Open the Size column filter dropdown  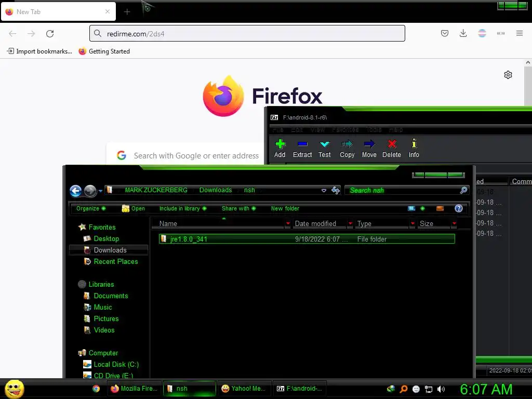coord(454,223)
